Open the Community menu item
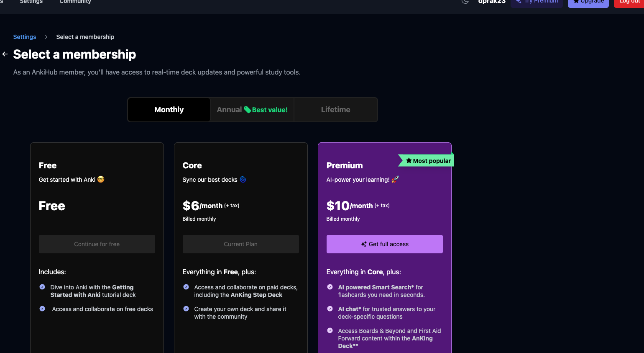Viewport: 644px width, 353px height. (x=75, y=2)
